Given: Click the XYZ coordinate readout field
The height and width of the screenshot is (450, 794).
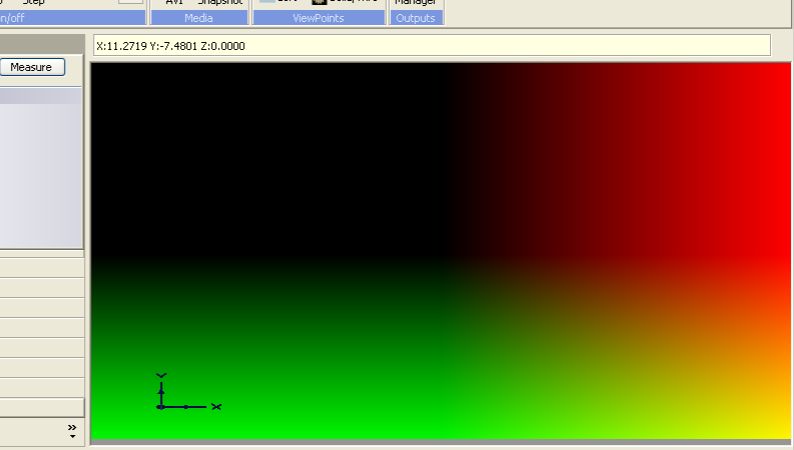Looking at the screenshot, I should [430, 45].
